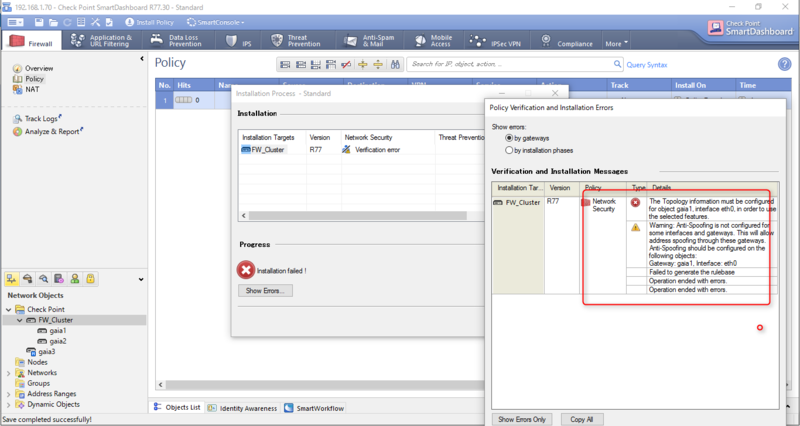Open the Mobile Access tab
Image resolution: width=800 pixels, height=426 pixels.
(x=433, y=41)
